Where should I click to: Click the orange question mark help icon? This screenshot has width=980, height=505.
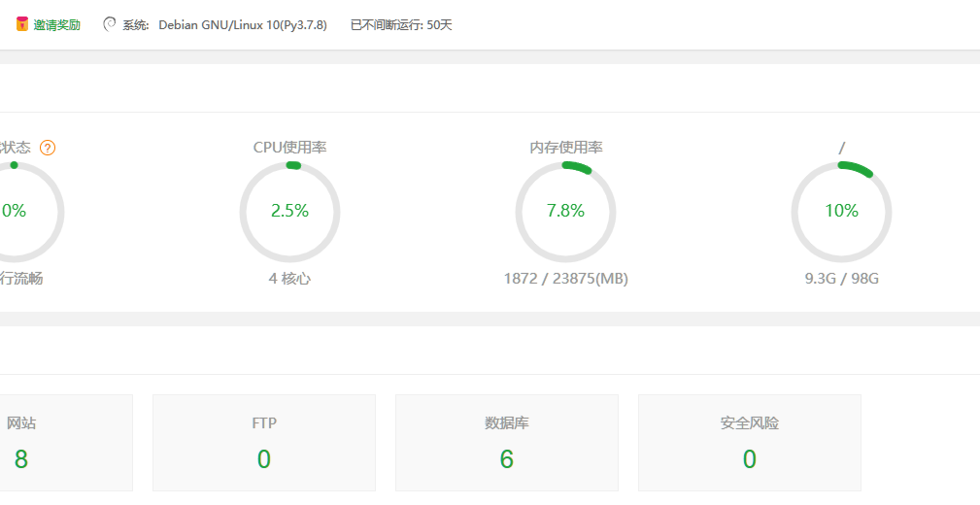click(x=48, y=149)
